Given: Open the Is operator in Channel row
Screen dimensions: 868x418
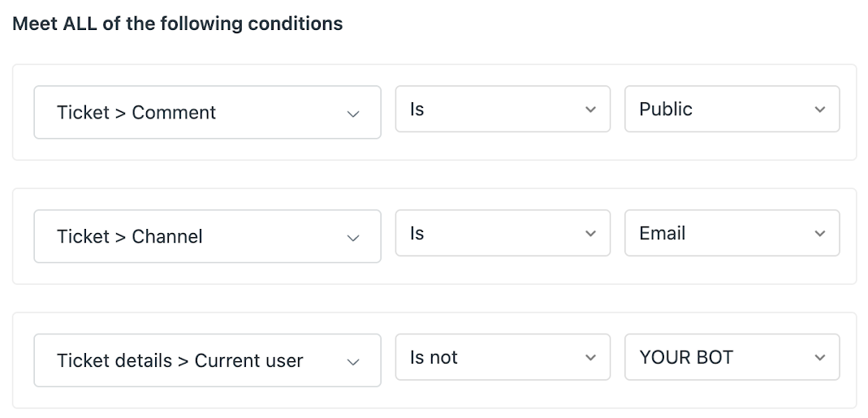Looking at the screenshot, I should tap(502, 234).
